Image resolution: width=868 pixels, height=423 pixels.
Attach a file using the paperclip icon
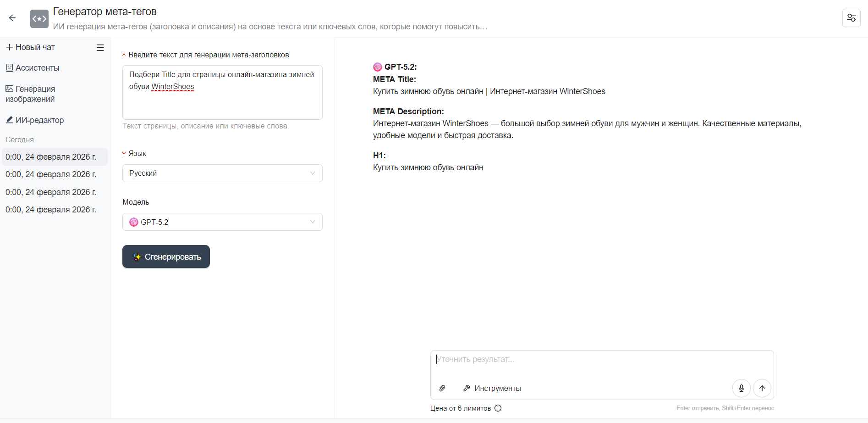(x=442, y=388)
